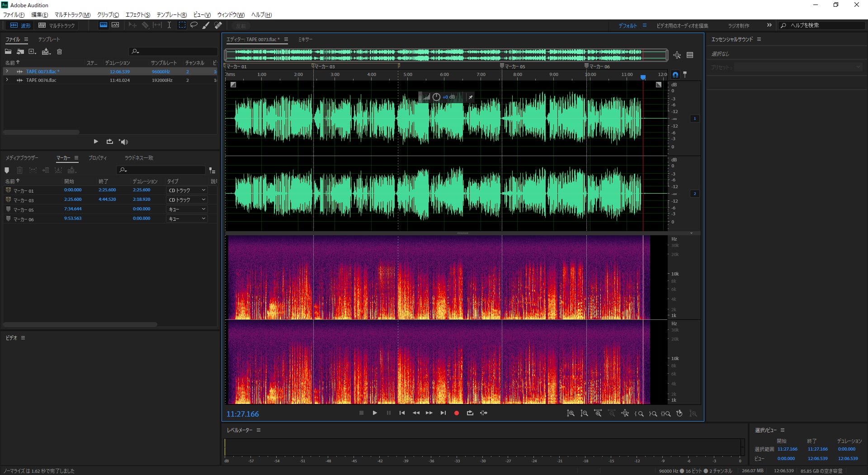
Task: Open more workspaces chevron menu
Action: (x=769, y=25)
